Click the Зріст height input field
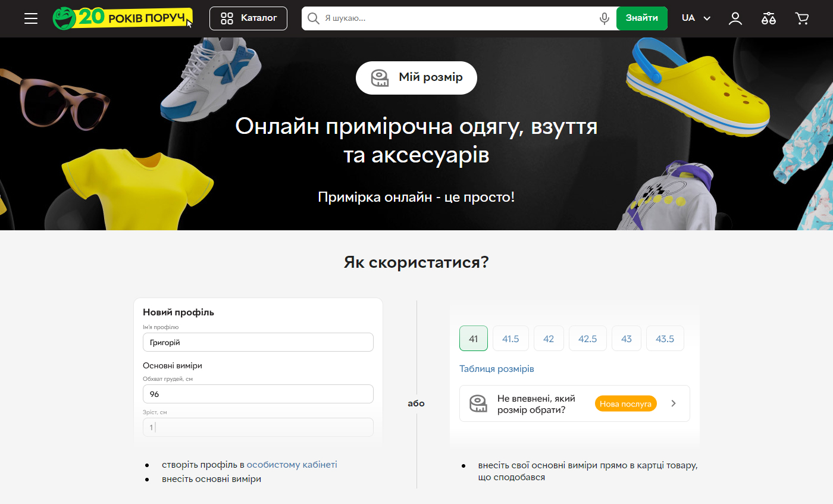Image resolution: width=833 pixels, height=504 pixels. (x=258, y=427)
